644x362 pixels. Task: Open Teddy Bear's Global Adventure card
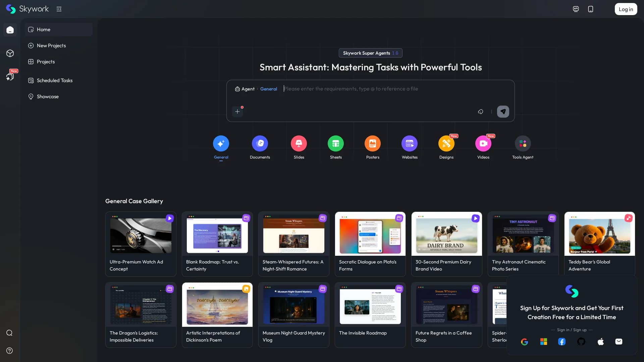[600, 244]
